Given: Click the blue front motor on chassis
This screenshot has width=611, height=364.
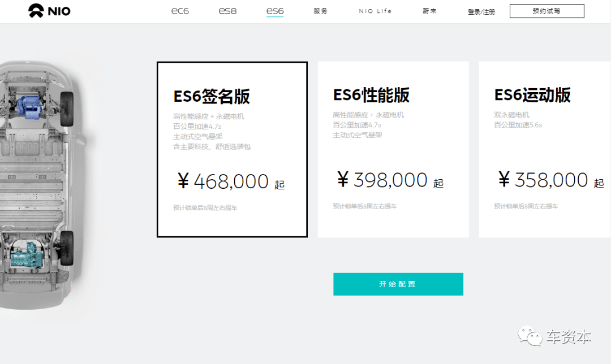Looking at the screenshot, I should click(29, 107).
